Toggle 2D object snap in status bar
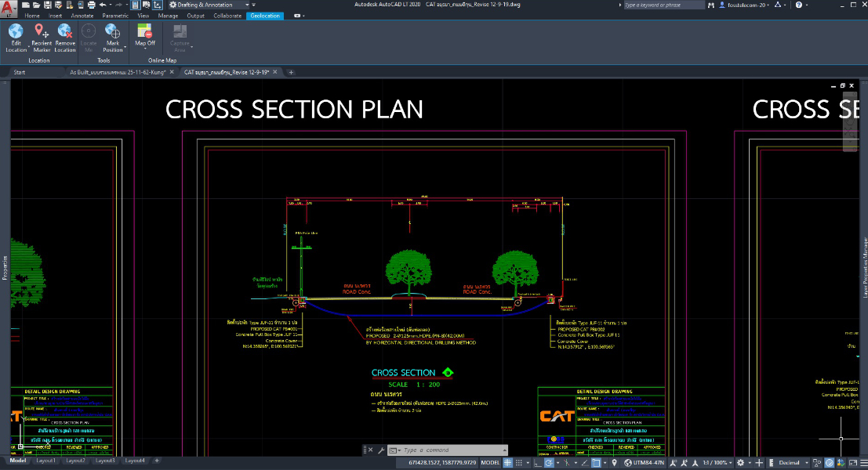Image resolution: width=868 pixels, height=470 pixels. tap(596, 463)
